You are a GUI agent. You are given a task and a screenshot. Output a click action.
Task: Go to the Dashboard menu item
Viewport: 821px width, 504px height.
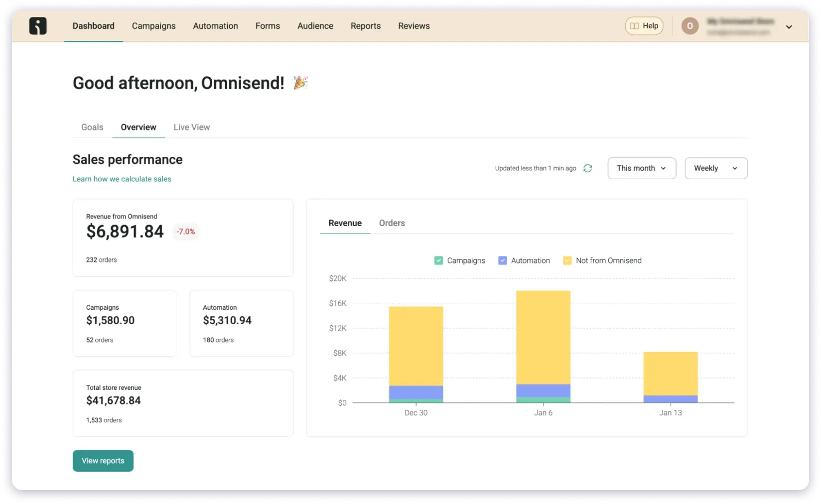(x=94, y=26)
